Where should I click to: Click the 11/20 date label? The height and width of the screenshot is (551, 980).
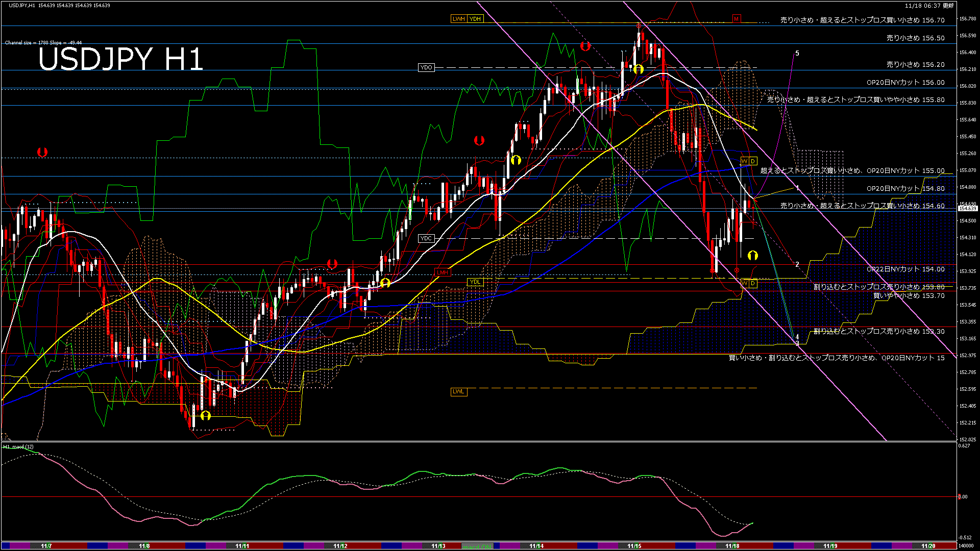click(x=928, y=546)
